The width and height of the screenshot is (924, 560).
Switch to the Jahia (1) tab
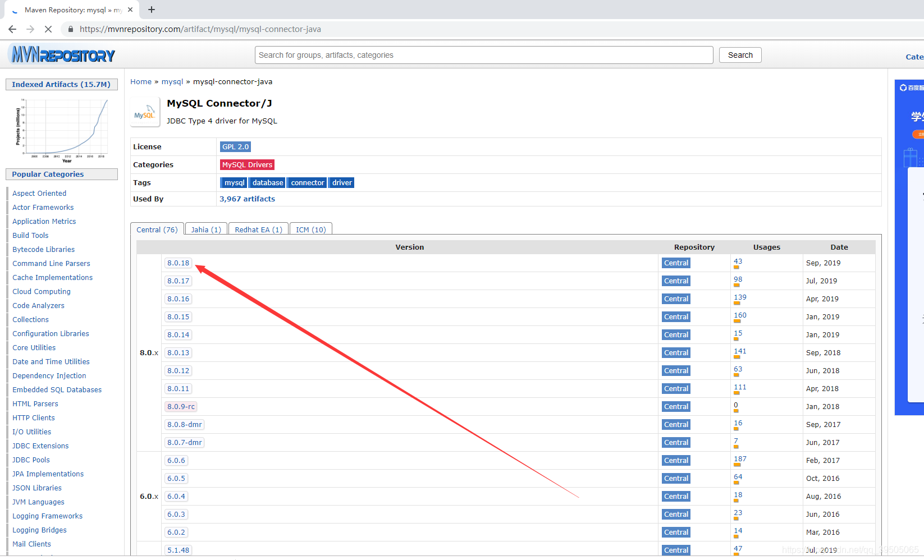tap(206, 229)
